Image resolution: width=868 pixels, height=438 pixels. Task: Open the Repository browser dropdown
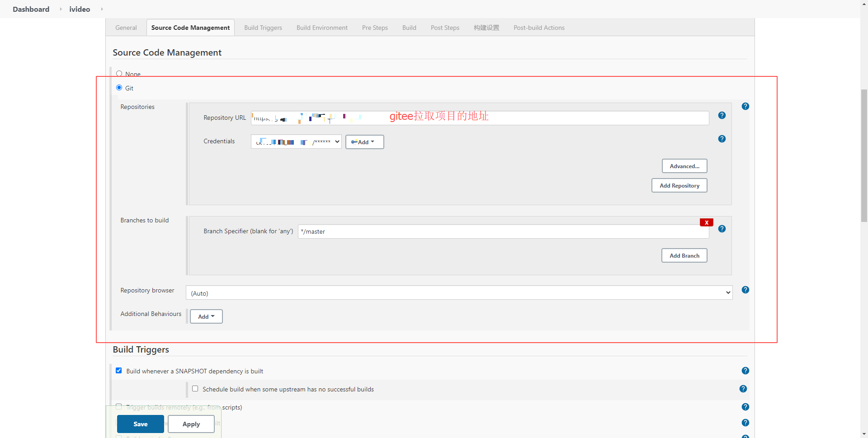click(459, 293)
